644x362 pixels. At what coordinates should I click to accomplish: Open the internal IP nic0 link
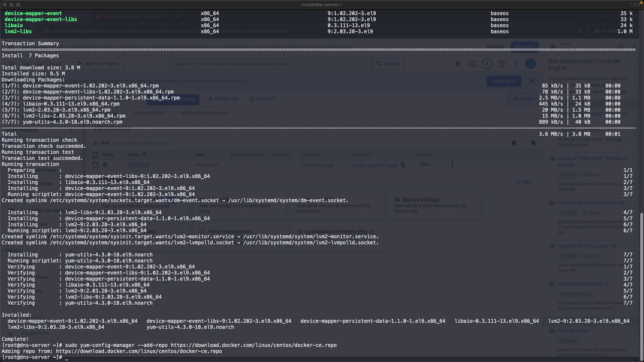click(x=328, y=165)
